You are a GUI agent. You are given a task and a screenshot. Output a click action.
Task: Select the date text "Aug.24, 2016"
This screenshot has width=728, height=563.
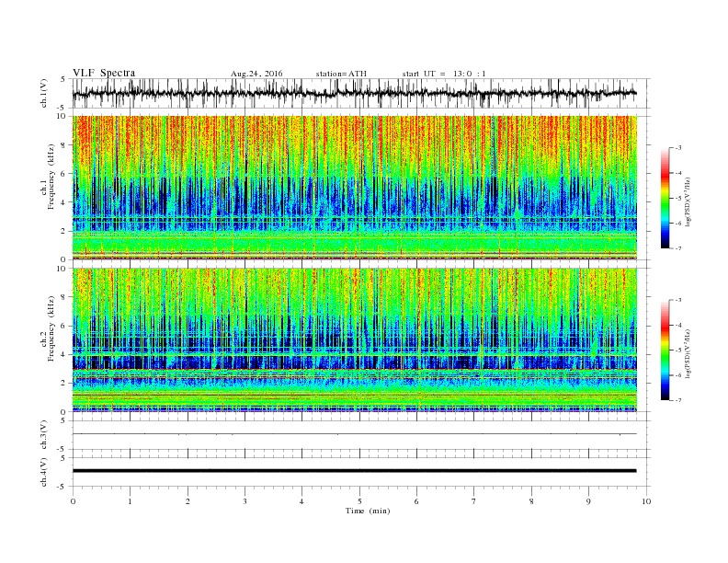click(256, 74)
